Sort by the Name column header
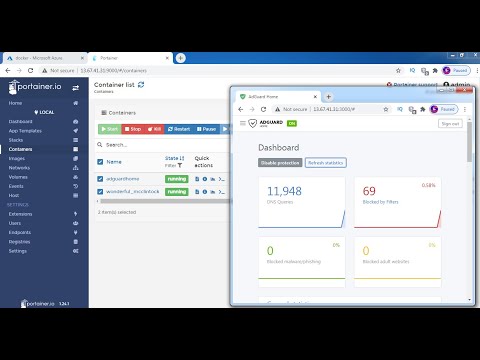 pos(114,162)
